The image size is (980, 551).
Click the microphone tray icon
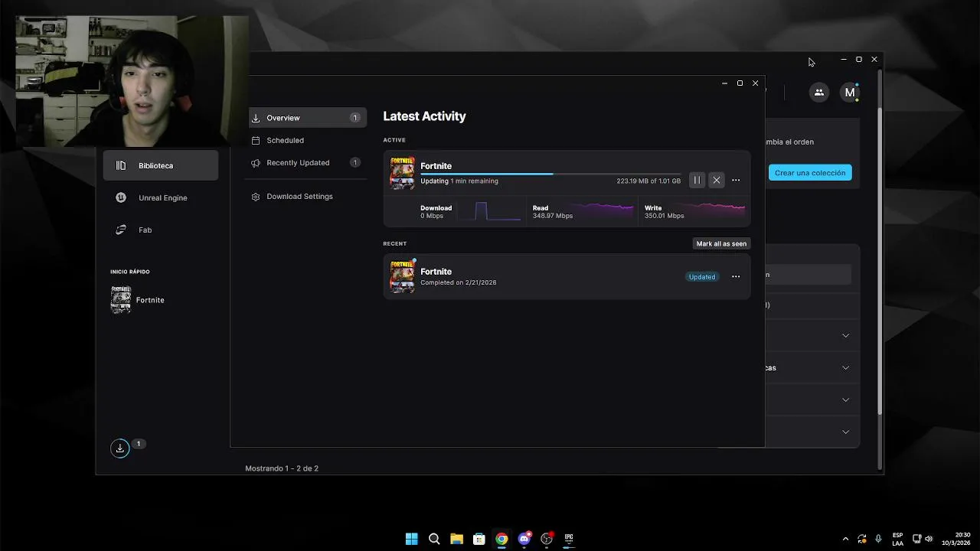[x=879, y=539]
